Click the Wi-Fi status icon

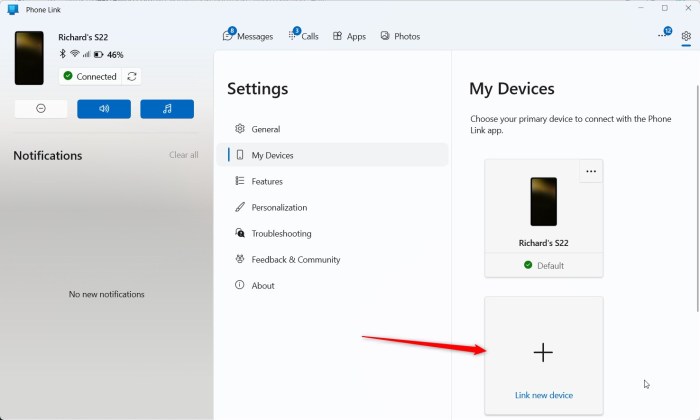click(x=75, y=54)
